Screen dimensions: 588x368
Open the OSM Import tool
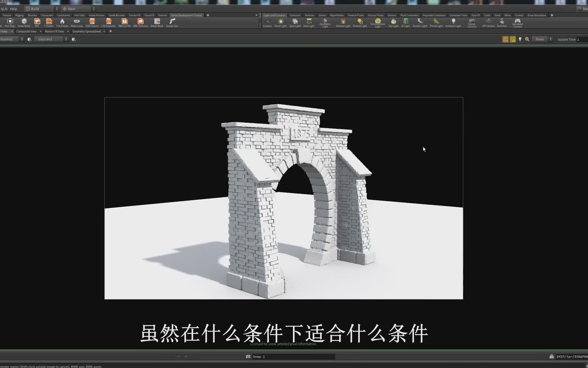(92, 23)
